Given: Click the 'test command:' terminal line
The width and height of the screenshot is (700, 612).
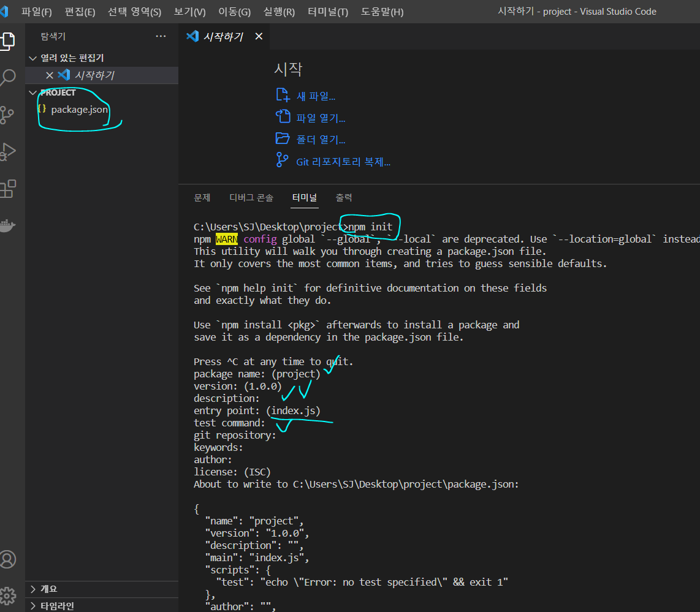Looking at the screenshot, I should (x=229, y=423).
